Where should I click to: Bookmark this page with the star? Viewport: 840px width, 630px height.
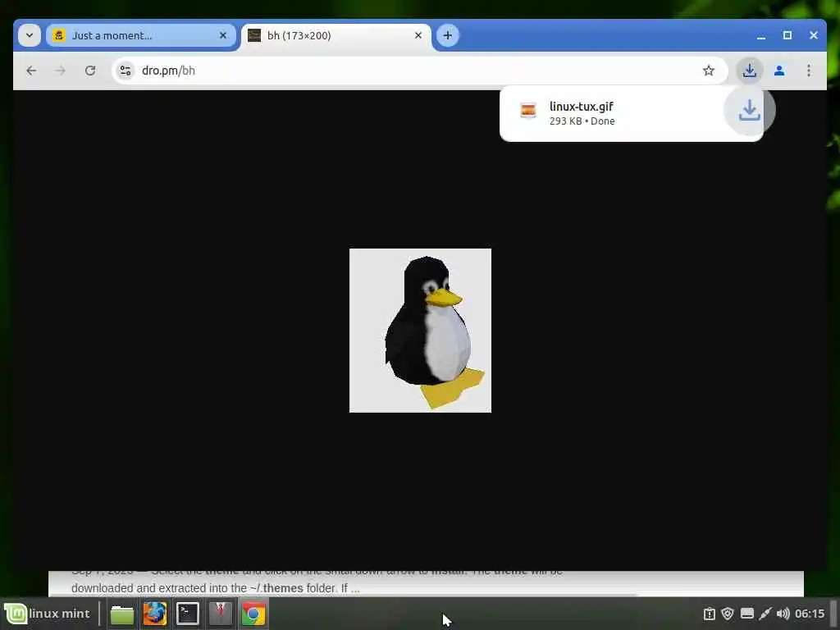point(708,71)
